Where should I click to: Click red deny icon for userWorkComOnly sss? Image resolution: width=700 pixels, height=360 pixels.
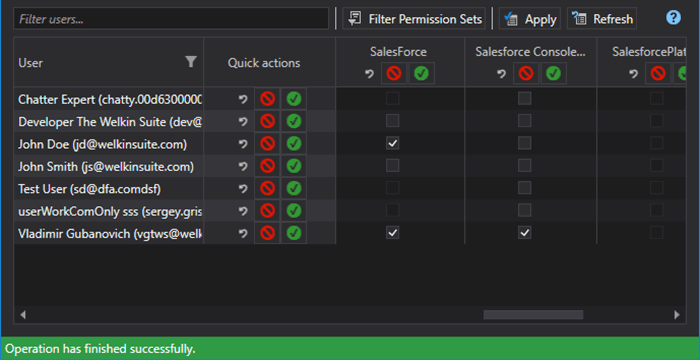tap(267, 211)
